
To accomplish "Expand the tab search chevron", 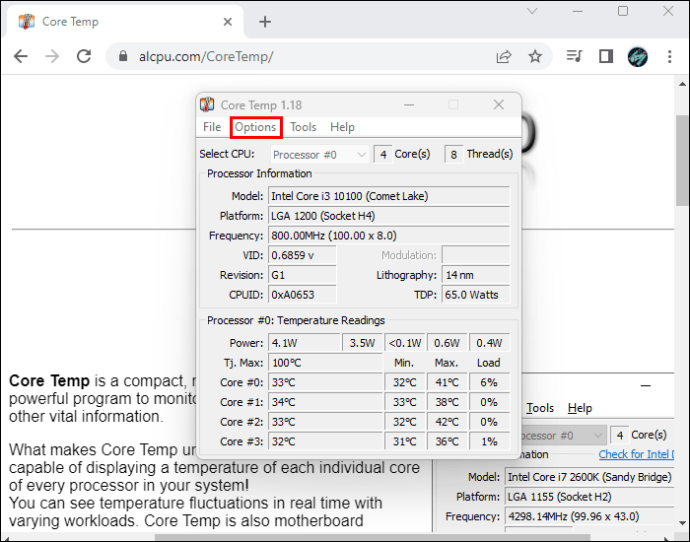I will pos(532,11).
